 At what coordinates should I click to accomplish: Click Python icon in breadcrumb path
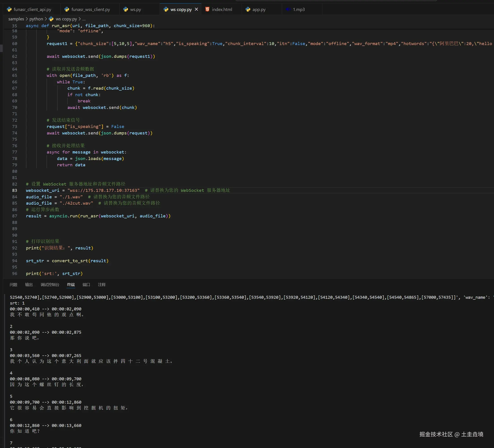coord(51,19)
